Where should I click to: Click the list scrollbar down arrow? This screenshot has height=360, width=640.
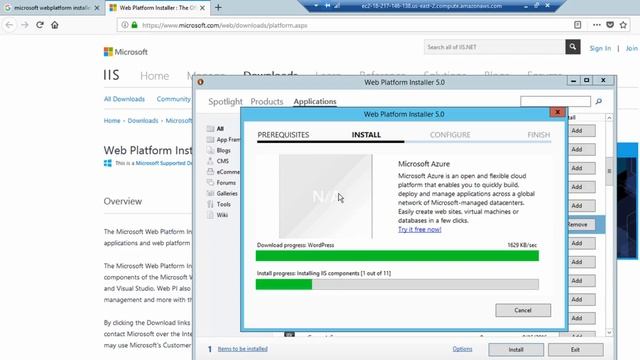click(x=609, y=333)
